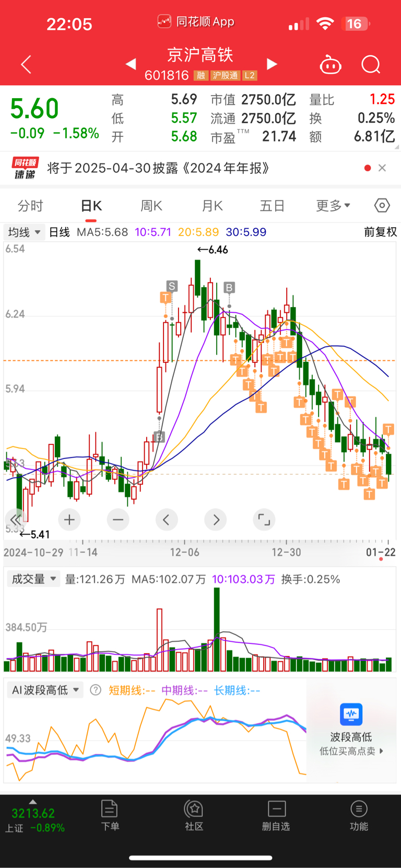This screenshot has height=868, width=401.
Task: Open the 均线 indicator dropdown
Action: (x=24, y=232)
